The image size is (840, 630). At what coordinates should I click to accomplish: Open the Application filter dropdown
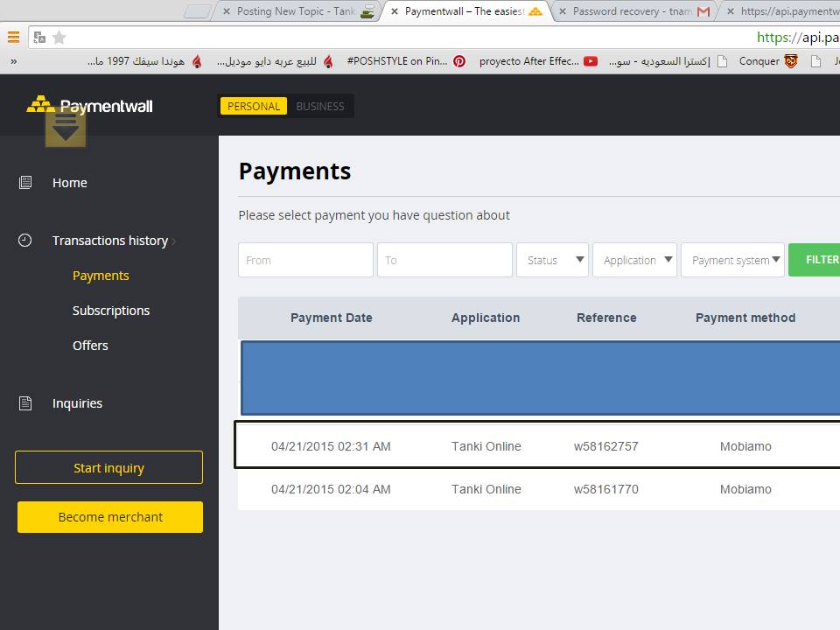pos(634,260)
